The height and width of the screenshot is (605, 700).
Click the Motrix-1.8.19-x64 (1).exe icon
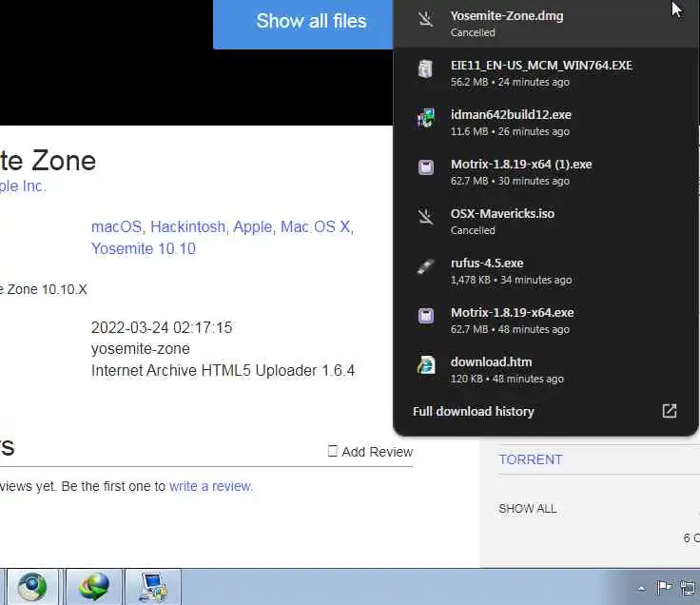(x=426, y=167)
